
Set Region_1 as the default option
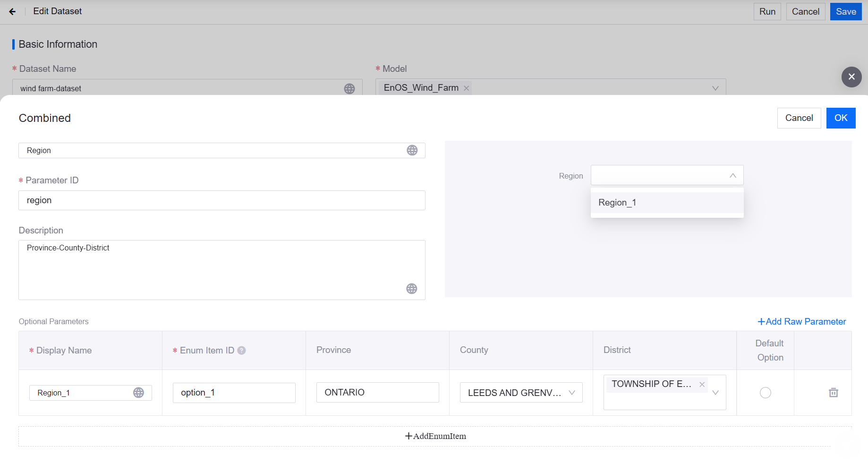coord(766,393)
